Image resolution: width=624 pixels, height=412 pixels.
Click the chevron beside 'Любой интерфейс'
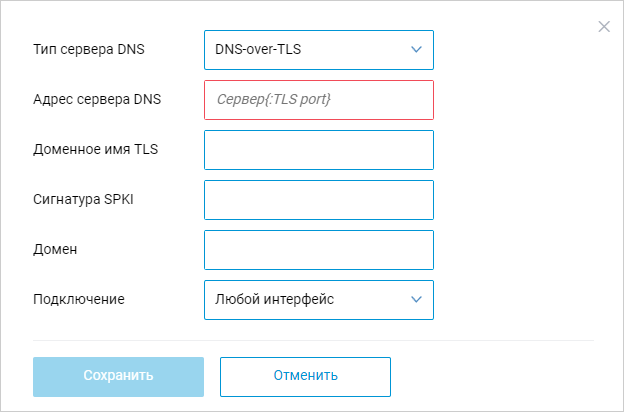pos(417,299)
